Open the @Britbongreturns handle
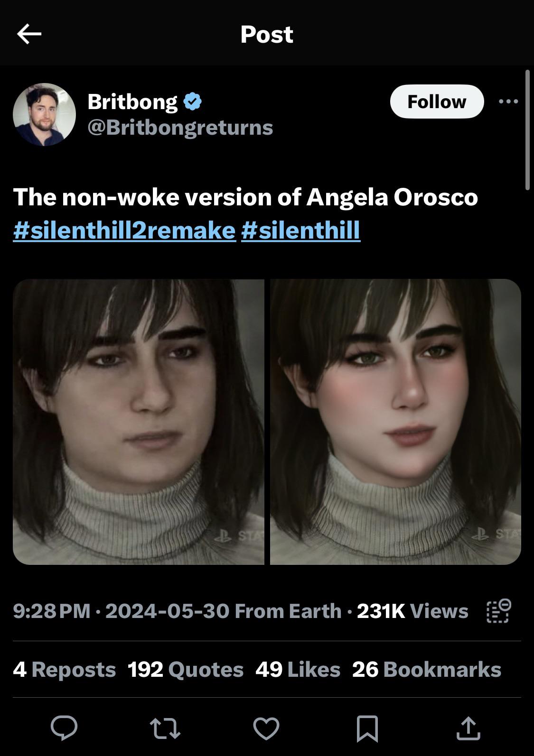The width and height of the screenshot is (534, 756). [x=180, y=127]
